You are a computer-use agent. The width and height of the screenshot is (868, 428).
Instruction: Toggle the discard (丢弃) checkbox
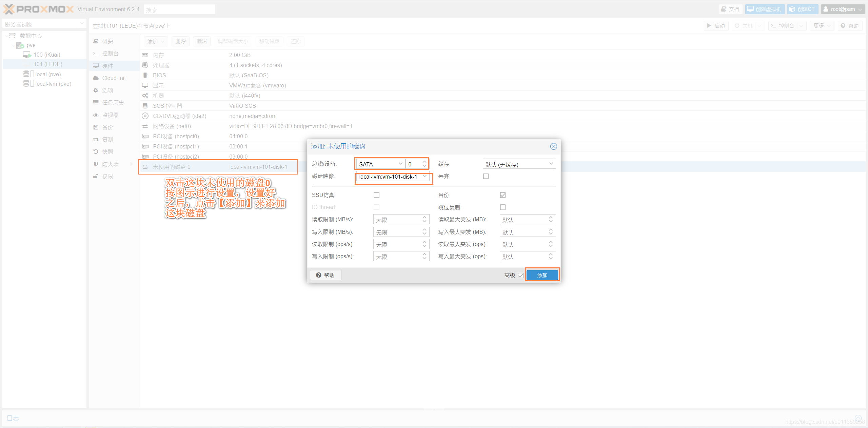click(486, 176)
